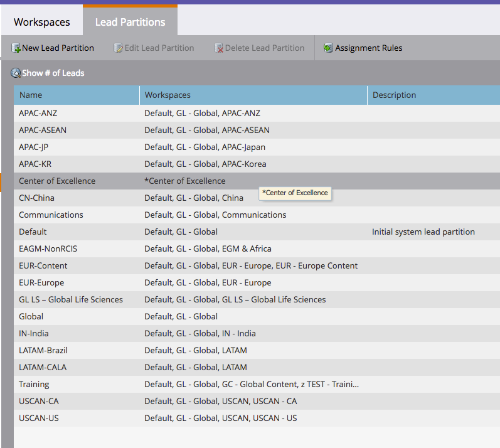
Task: Click the New Lead Partition icon
Action: tap(16, 48)
